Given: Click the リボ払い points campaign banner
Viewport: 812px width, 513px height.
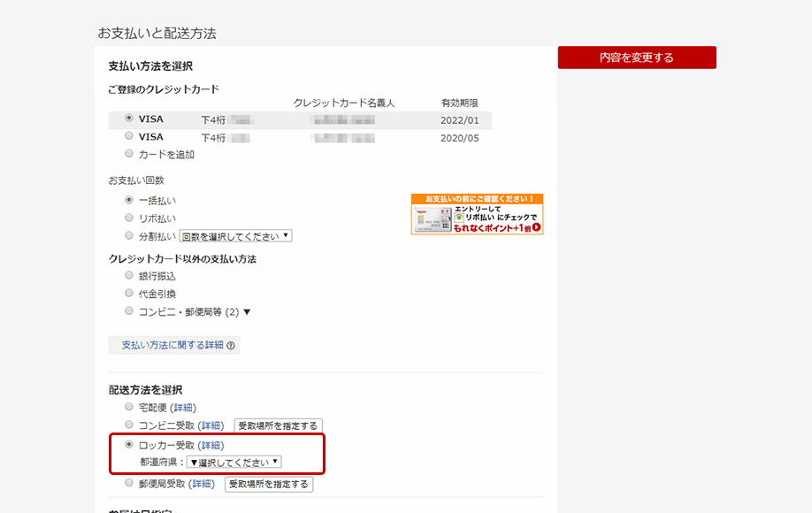Looking at the screenshot, I should point(477,214).
